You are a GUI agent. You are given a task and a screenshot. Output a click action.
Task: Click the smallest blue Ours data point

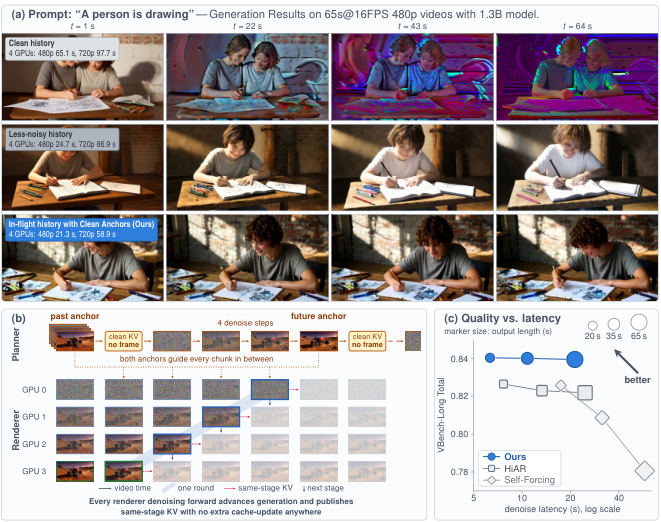coord(490,358)
